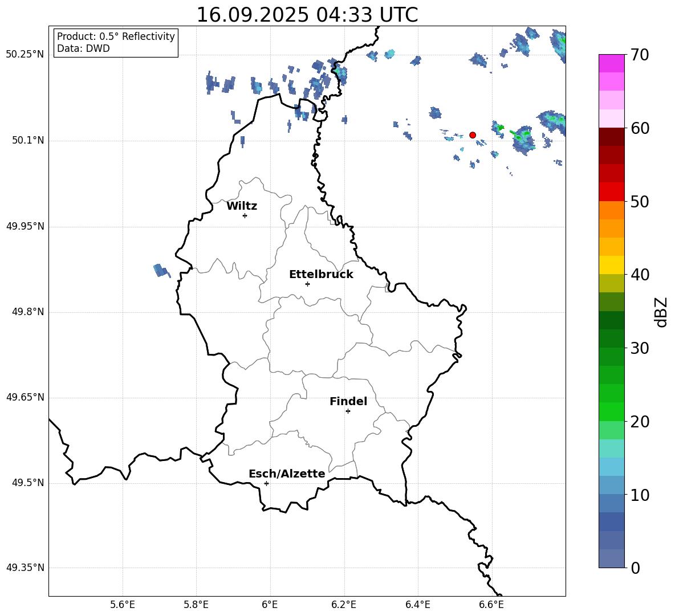Click the dark maroon colorbar segment below 60

(611, 137)
